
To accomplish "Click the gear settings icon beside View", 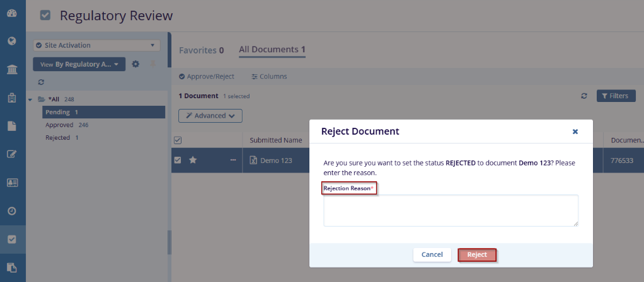I will click(135, 64).
